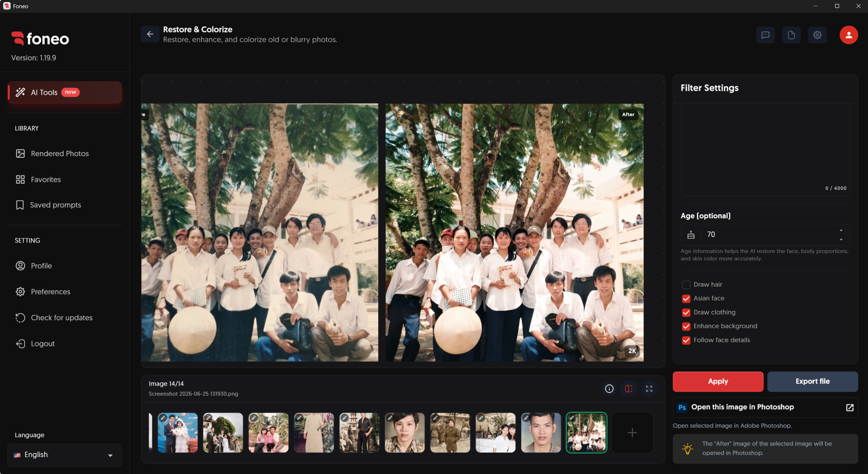Go to Saved prompts in sidebar
868x474 pixels.
[x=56, y=205]
